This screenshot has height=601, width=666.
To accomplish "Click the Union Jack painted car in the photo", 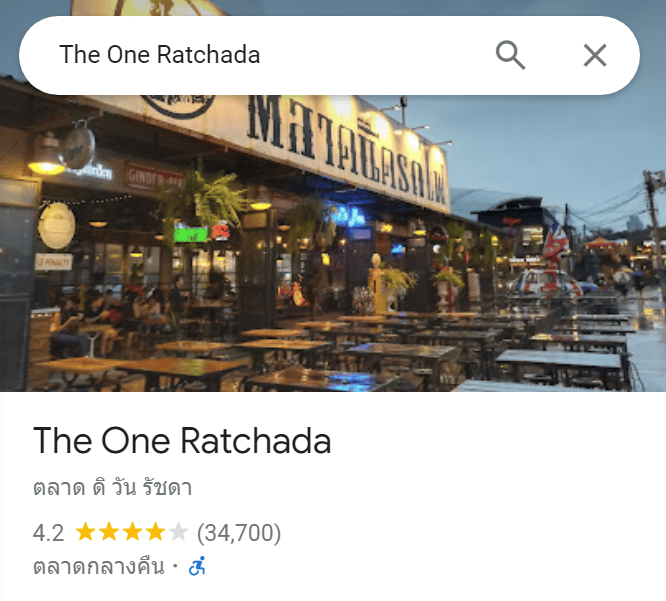I will point(546,282).
